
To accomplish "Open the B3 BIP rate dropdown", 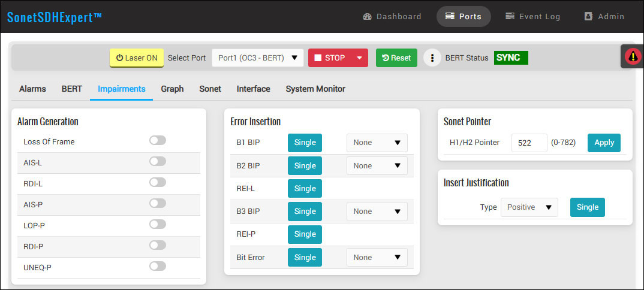I will [377, 212].
